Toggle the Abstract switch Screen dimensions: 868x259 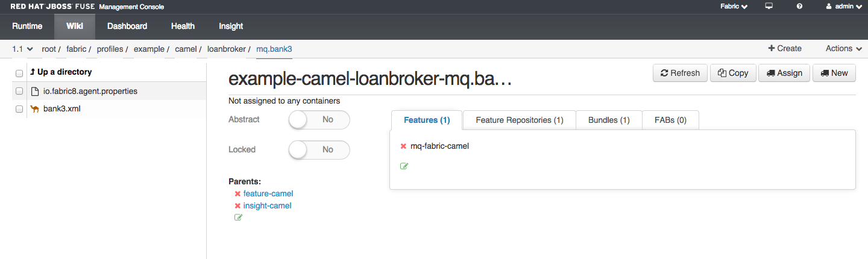pyautogui.click(x=319, y=120)
